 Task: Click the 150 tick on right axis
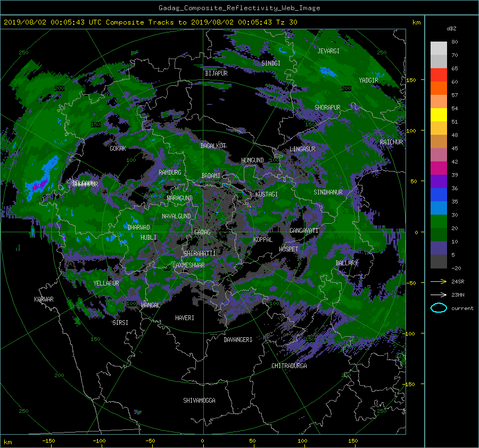411,80
